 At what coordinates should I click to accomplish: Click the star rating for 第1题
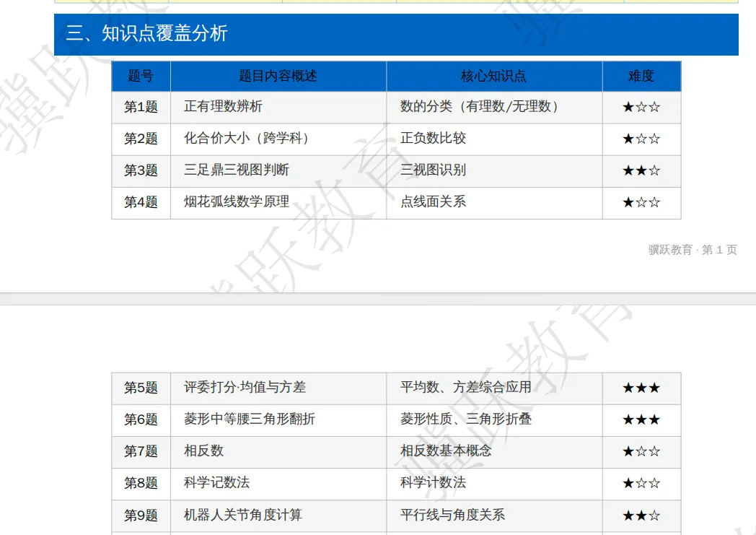[x=641, y=107]
